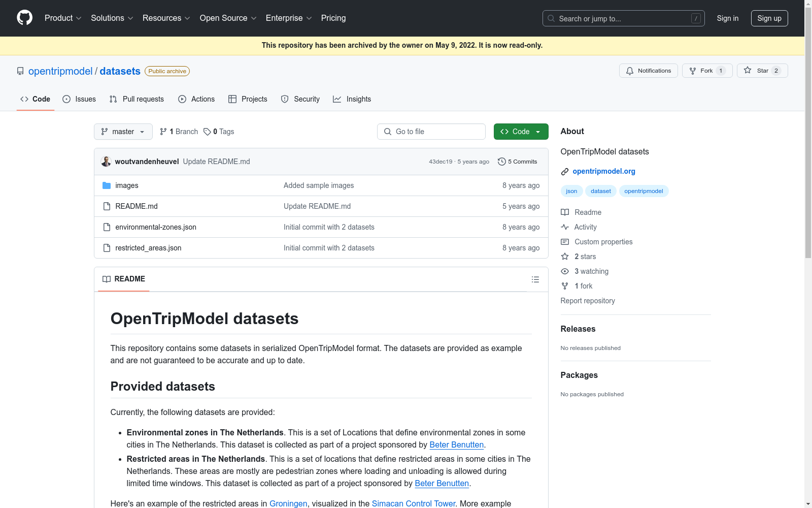The width and height of the screenshot is (812, 508).
Task: Open the Releases heading link
Action: click(x=578, y=329)
